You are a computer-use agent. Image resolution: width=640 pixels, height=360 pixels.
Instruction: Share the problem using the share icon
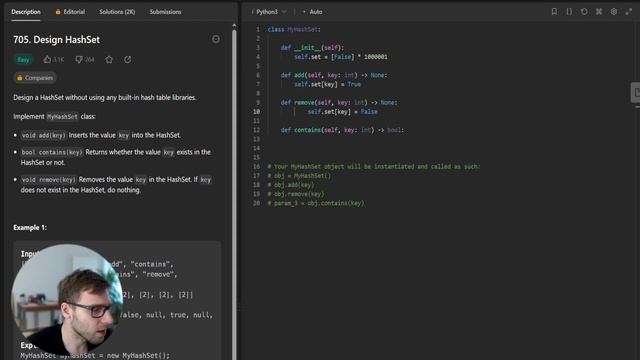128,60
